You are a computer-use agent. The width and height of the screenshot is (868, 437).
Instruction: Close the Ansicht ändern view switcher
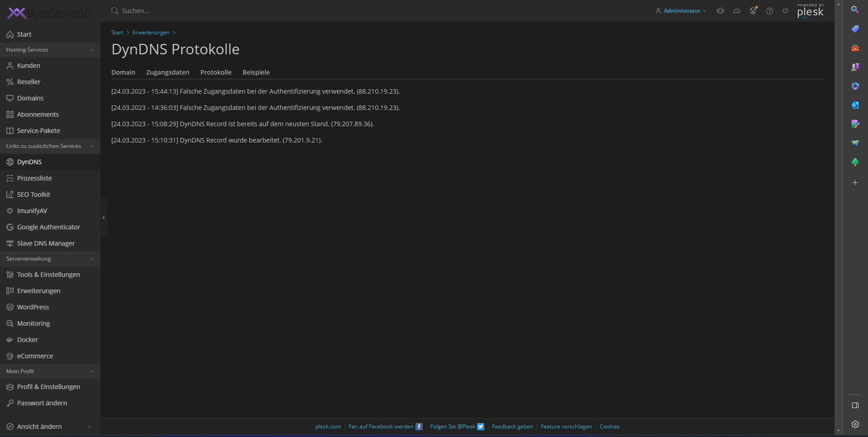click(90, 427)
